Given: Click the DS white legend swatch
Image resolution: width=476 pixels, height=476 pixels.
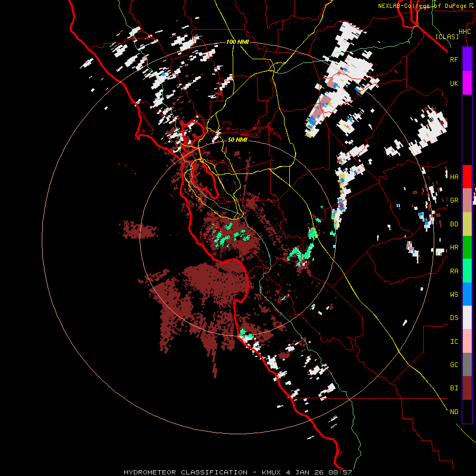Looking at the screenshot, I should click(x=467, y=317).
